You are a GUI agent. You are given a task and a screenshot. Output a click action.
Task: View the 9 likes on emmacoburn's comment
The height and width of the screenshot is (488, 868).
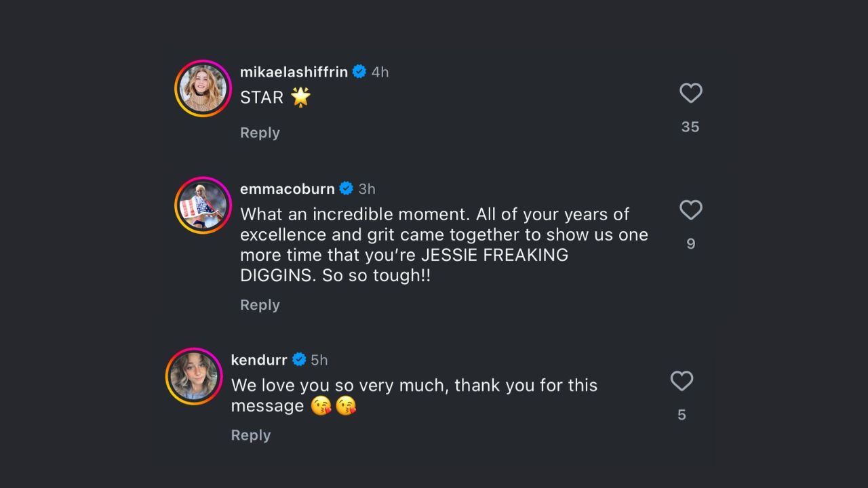[690, 244]
